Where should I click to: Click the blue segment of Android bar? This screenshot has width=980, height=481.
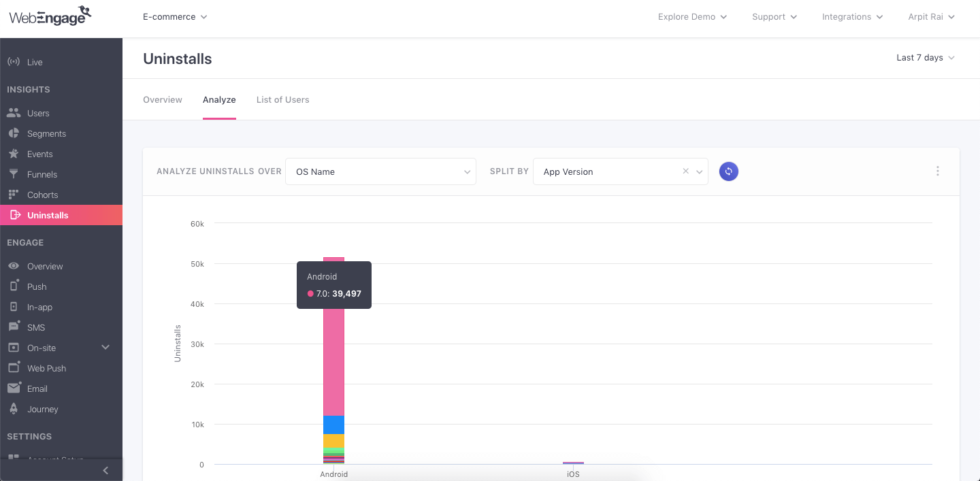click(333, 425)
